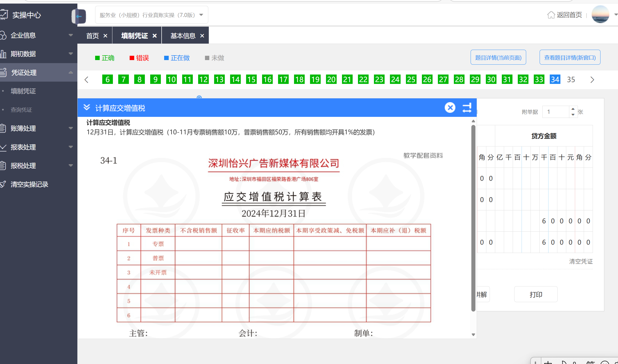Click 题目详情(当前页面) button
Image resolution: width=618 pixels, height=364 pixels.
[x=498, y=58]
